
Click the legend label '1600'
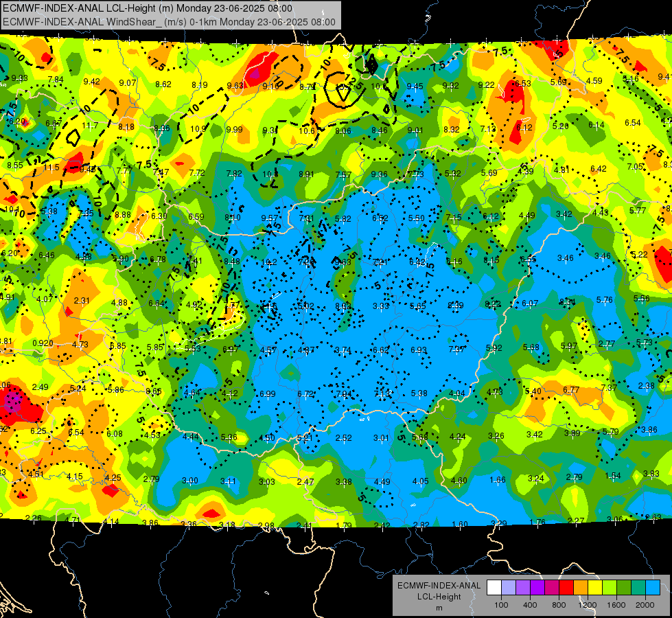tap(616, 605)
